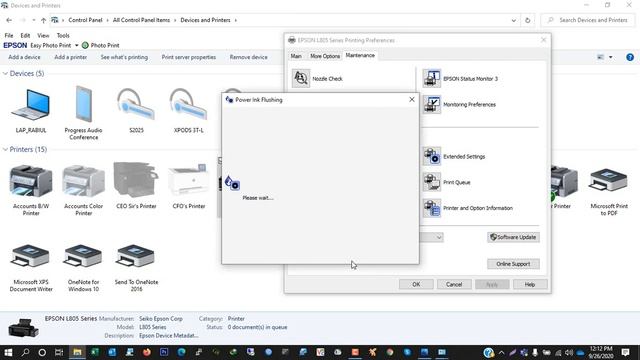This screenshot has height=360, width=640.
Task: Open Extended Settings icon
Action: click(x=431, y=156)
